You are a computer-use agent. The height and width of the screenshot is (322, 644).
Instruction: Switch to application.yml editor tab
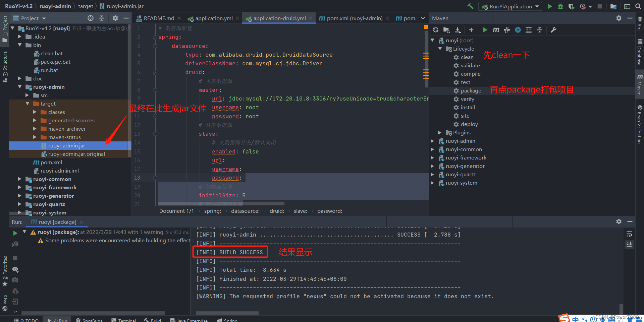pos(214,18)
